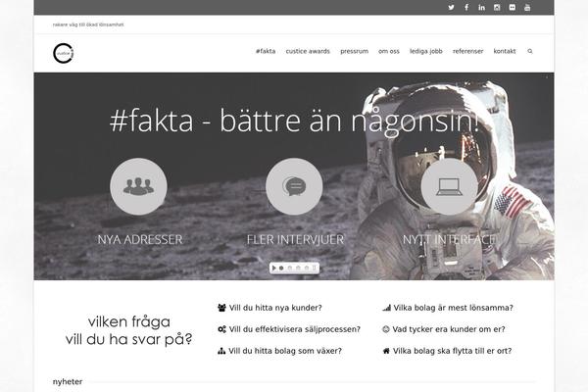Click the sitemap icon beside 'bolag som växer'
This screenshot has width=588, height=392.
tap(221, 351)
